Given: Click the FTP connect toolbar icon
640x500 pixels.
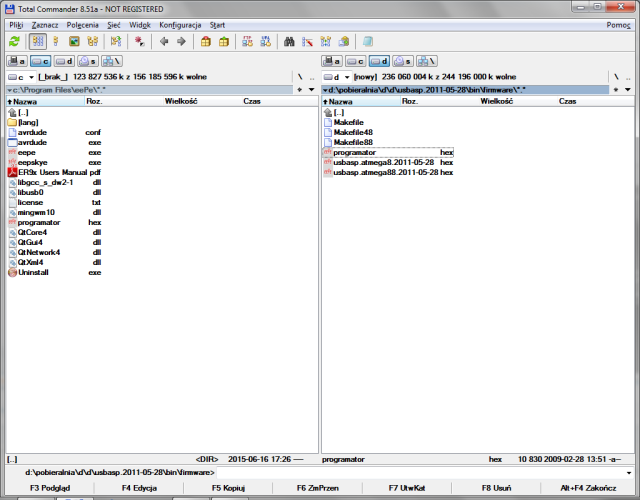Looking at the screenshot, I should (x=247, y=41).
